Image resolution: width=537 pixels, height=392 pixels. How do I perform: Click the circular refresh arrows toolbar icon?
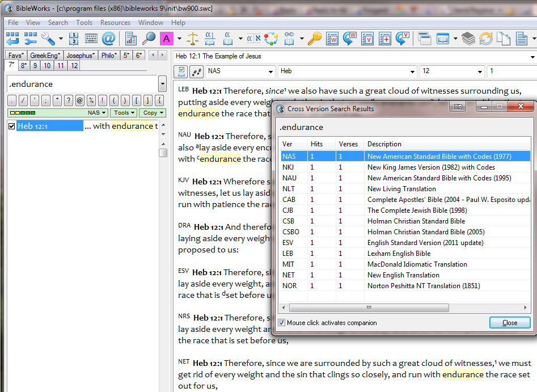[x=487, y=39]
